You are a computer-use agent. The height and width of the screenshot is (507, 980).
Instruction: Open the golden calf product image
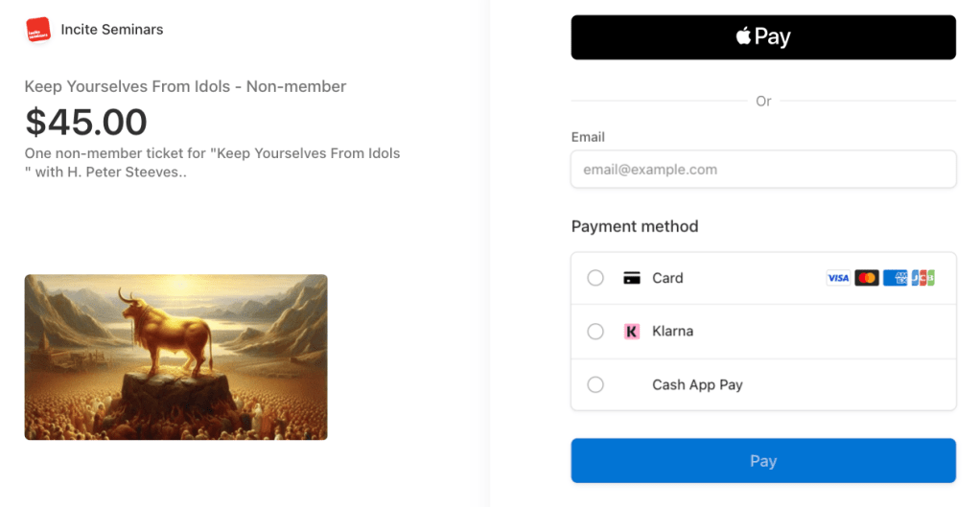tap(176, 357)
